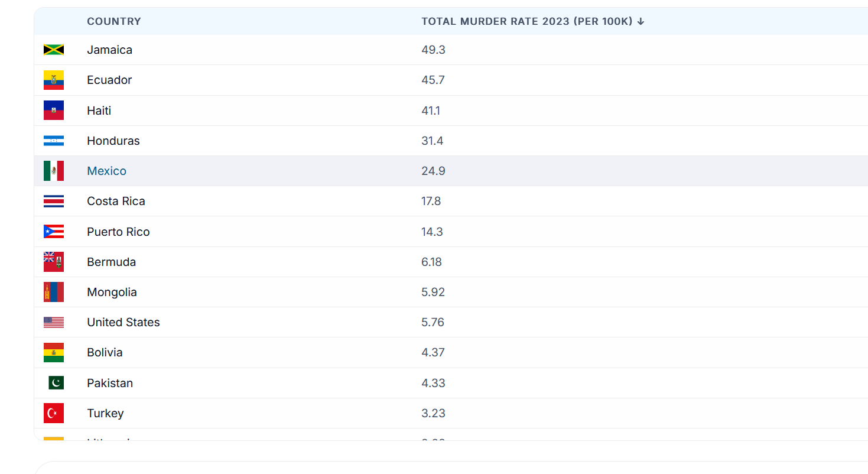Click Bermuda's murder rate value 6.18
The height and width of the screenshot is (474, 868).
[x=431, y=262]
